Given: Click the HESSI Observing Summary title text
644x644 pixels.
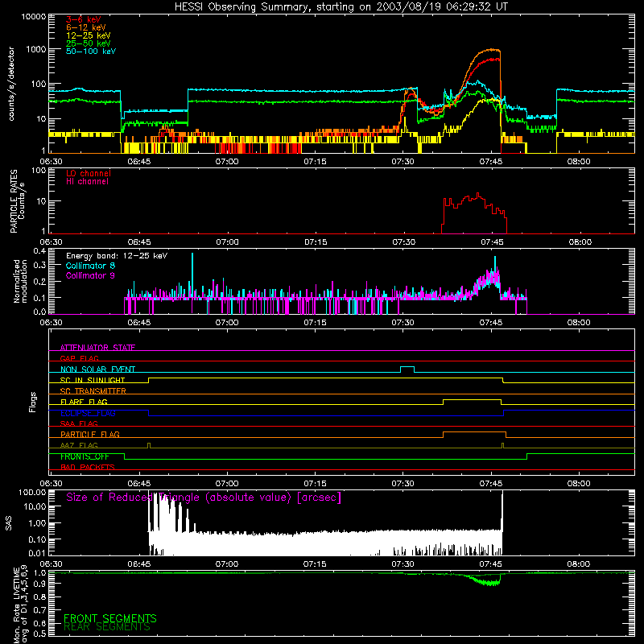Looking at the screenshot, I should tap(341, 7).
